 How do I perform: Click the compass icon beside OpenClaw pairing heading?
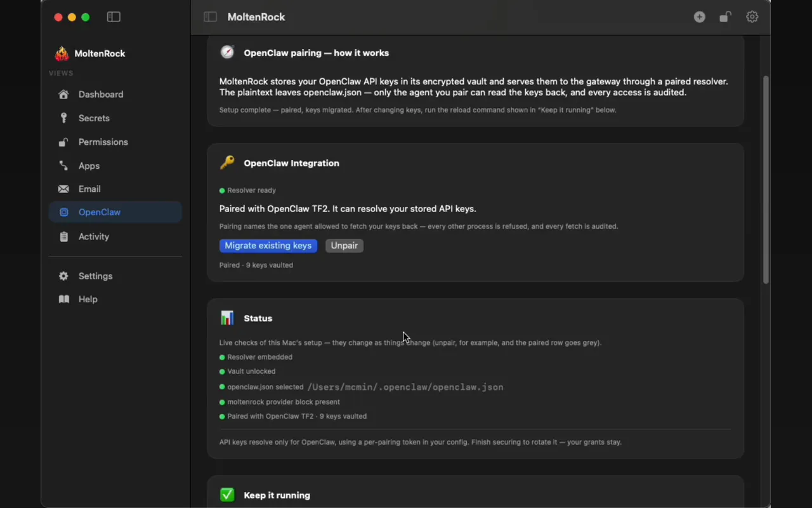pos(227,53)
